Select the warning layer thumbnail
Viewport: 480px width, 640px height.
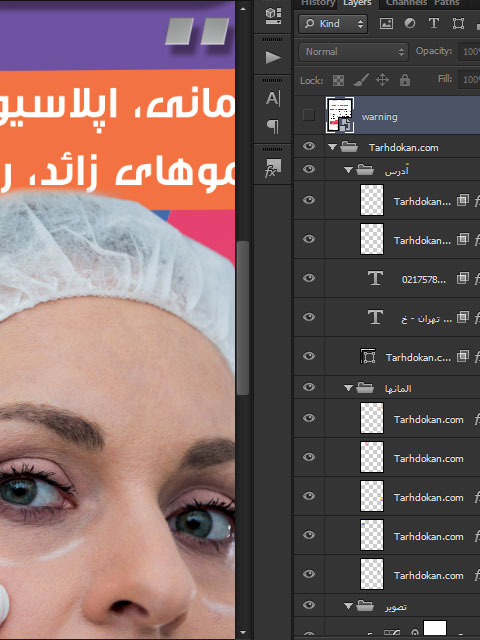(x=340, y=115)
